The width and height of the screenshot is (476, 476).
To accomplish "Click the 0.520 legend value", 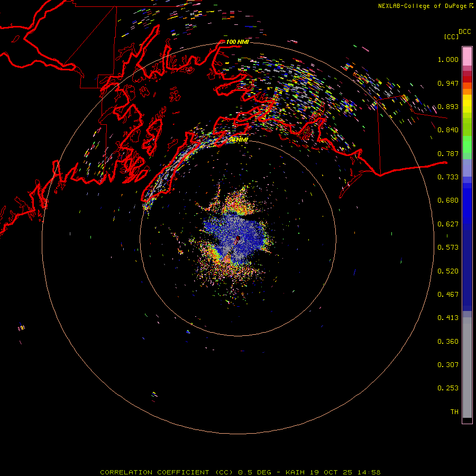I will click(448, 271).
